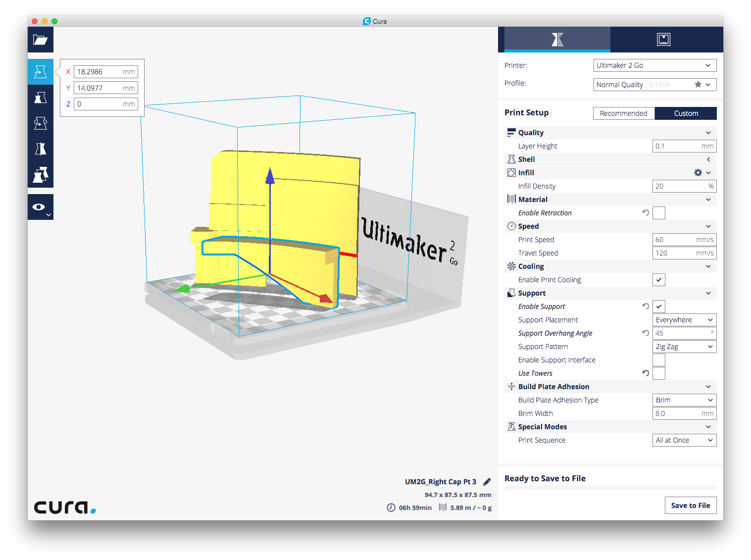
Task: Click the print time clock icon
Action: point(391,508)
